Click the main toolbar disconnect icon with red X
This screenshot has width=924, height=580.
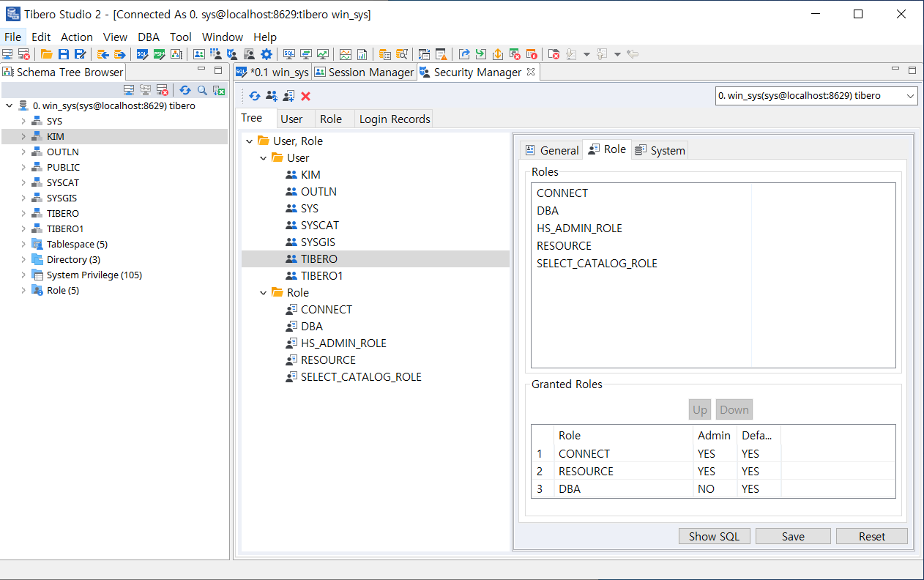click(x=24, y=54)
